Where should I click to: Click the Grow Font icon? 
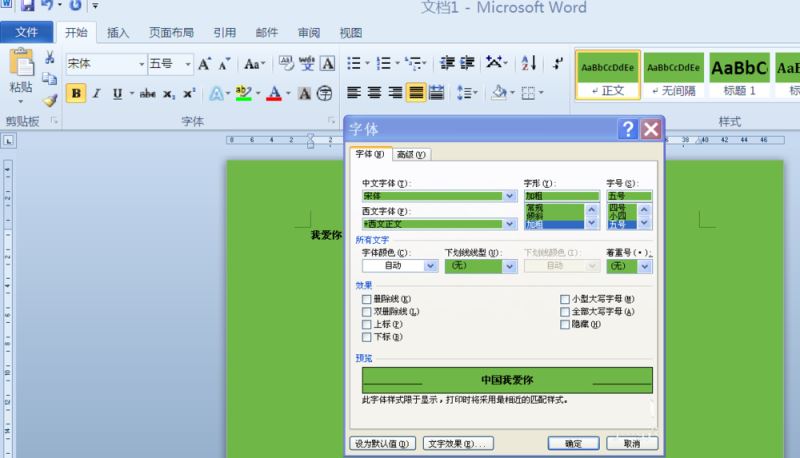tap(205, 64)
